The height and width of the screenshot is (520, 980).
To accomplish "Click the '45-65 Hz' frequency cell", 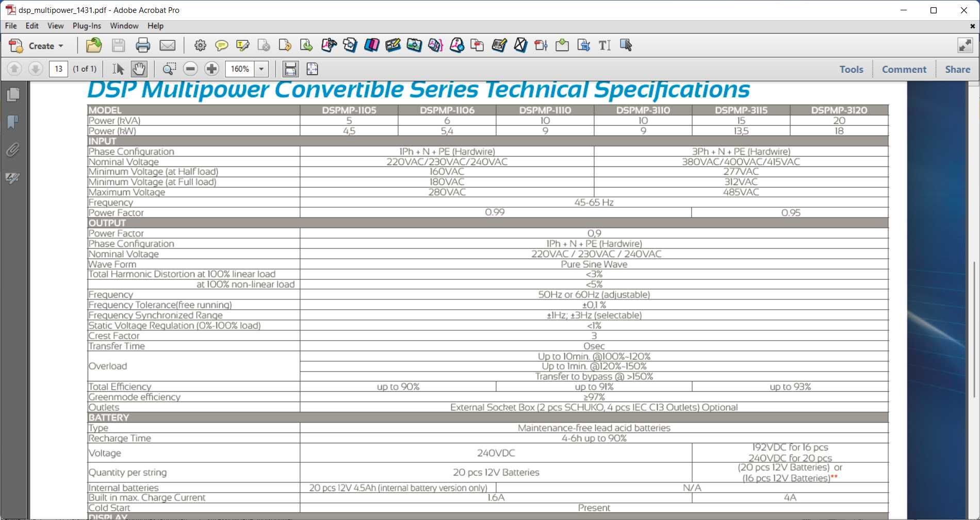I will click(594, 203).
